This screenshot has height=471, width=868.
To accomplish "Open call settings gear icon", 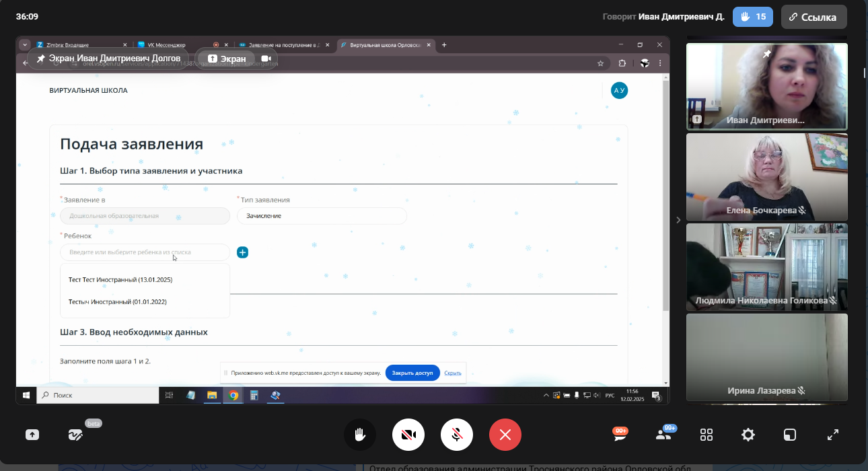I will click(x=748, y=435).
